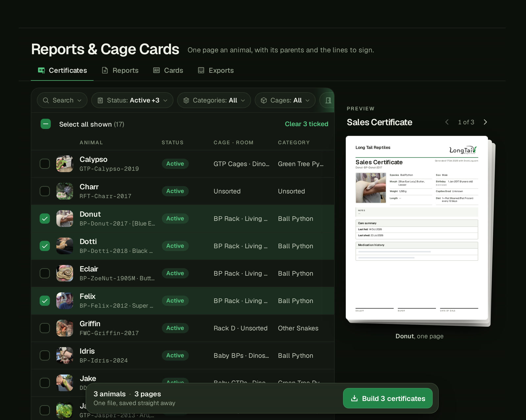Open the Exports tab
526x420 pixels.
pyautogui.click(x=216, y=71)
